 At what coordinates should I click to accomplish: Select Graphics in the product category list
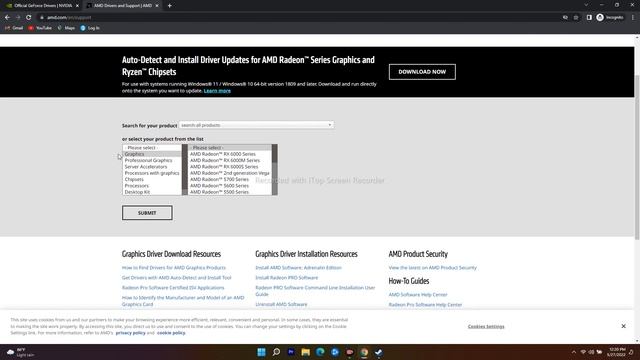[x=152, y=154]
